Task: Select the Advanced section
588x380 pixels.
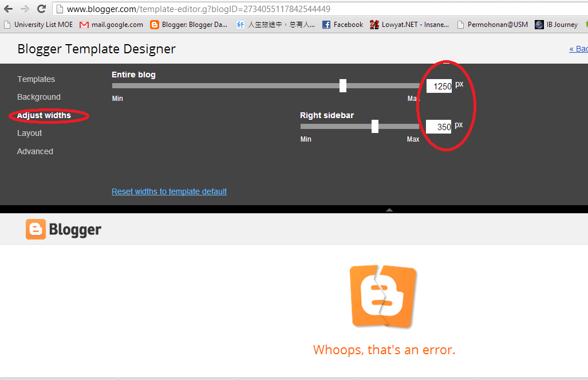Action: [35, 151]
